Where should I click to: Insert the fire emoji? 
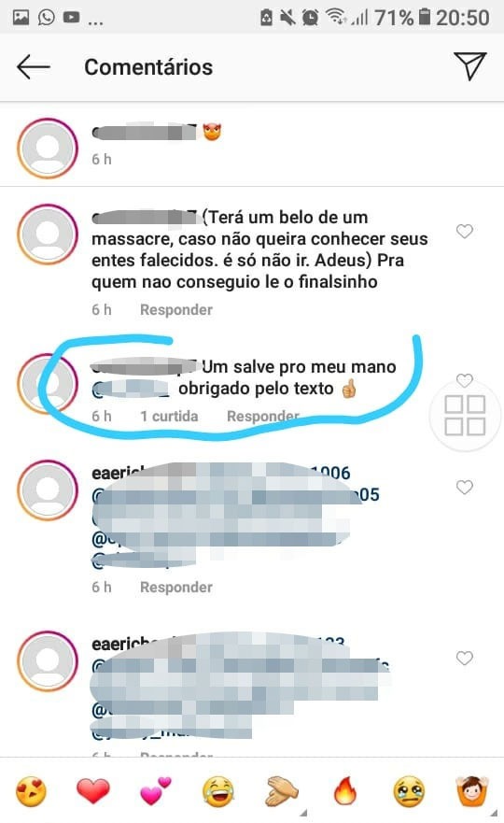click(344, 791)
